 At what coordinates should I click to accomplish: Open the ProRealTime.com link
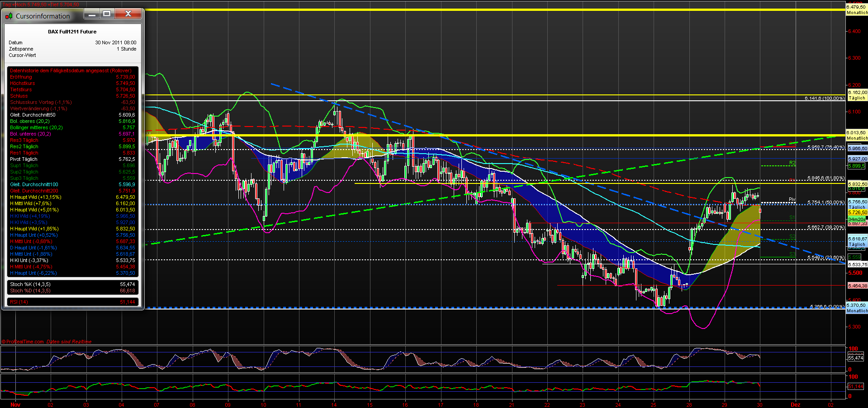[x=23, y=342]
